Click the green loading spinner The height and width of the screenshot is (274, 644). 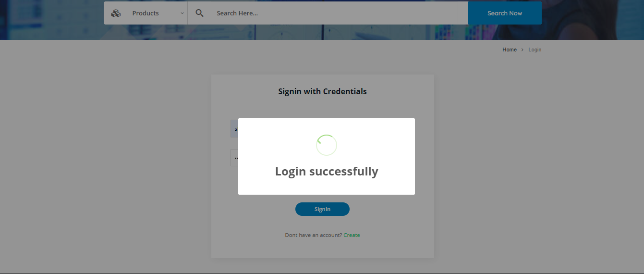pyautogui.click(x=327, y=145)
